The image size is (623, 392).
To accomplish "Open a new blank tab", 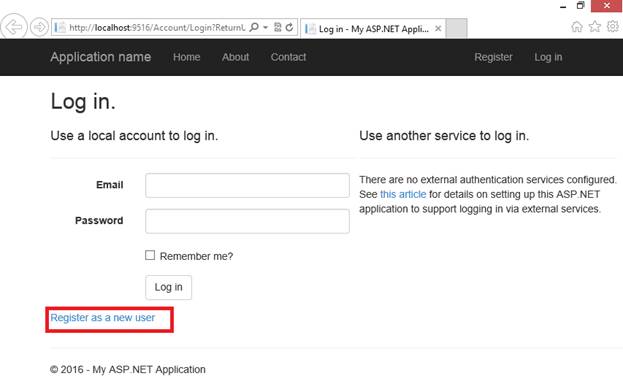I will tap(456, 29).
